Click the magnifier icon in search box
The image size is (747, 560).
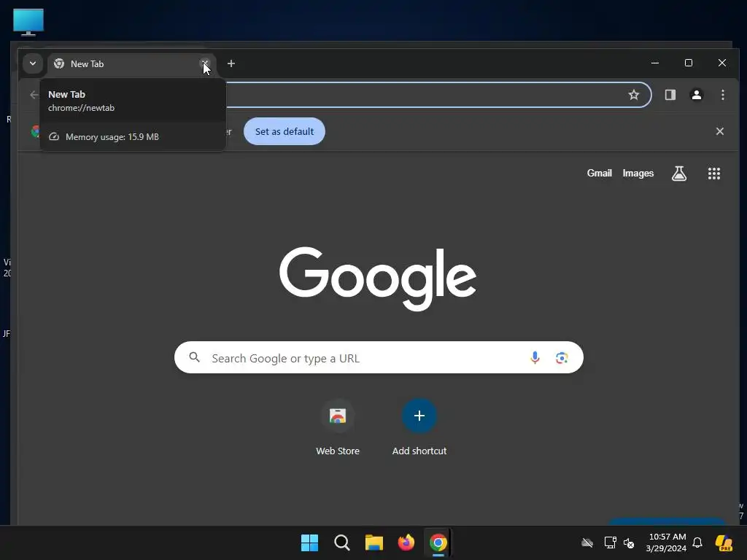194,357
